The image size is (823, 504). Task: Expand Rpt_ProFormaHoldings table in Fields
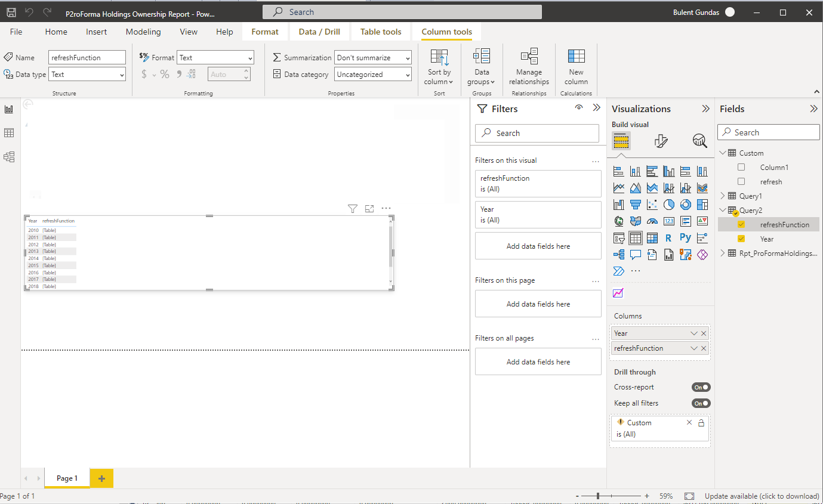[x=723, y=253]
